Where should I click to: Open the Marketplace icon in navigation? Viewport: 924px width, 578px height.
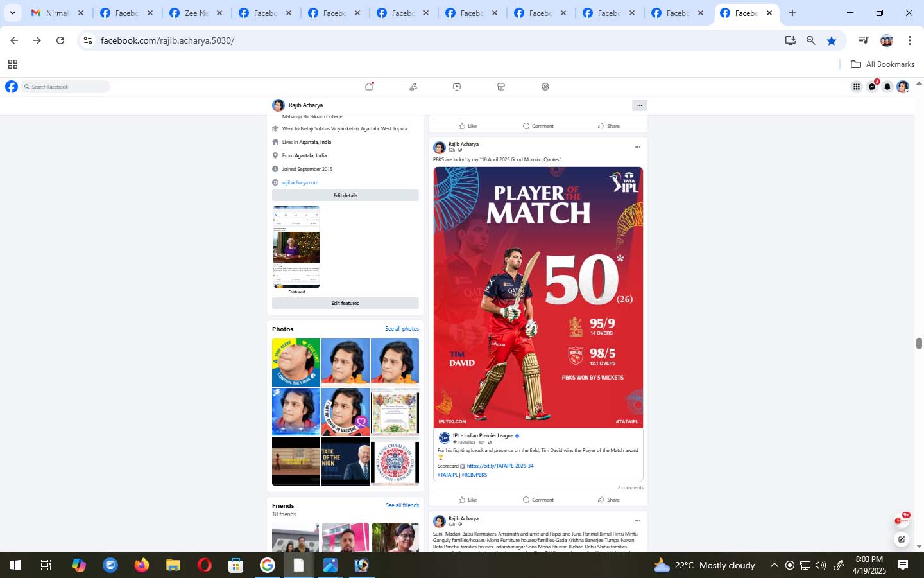[x=501, y=87]
